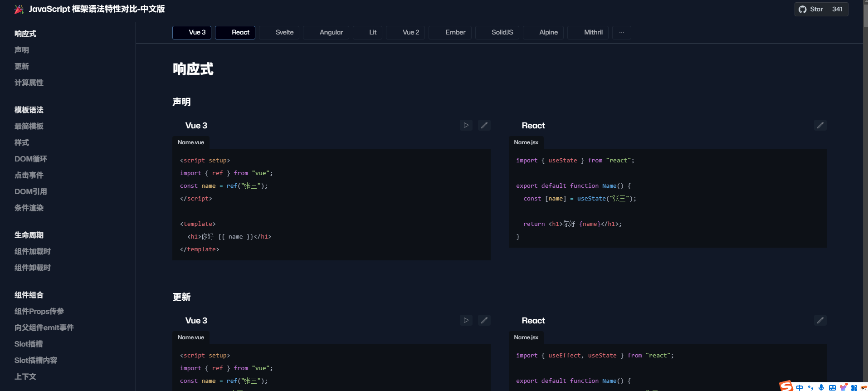The width and height of the screenshot is (868, 391).
Task: Toggle Sogou Chinese punctuation mode icon
Action: 810,387
